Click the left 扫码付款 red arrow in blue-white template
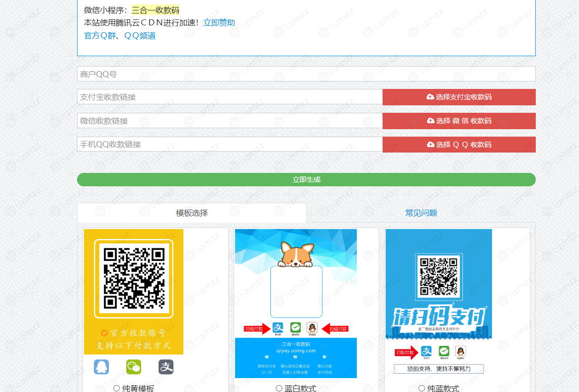The width and height of the screenshot is (579, 392). tap(257, 328)
